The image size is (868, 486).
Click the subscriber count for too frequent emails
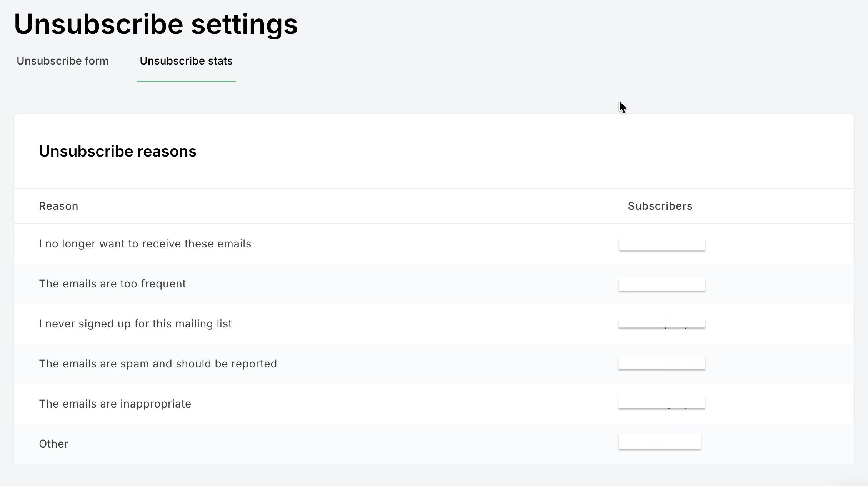(662, 284)
